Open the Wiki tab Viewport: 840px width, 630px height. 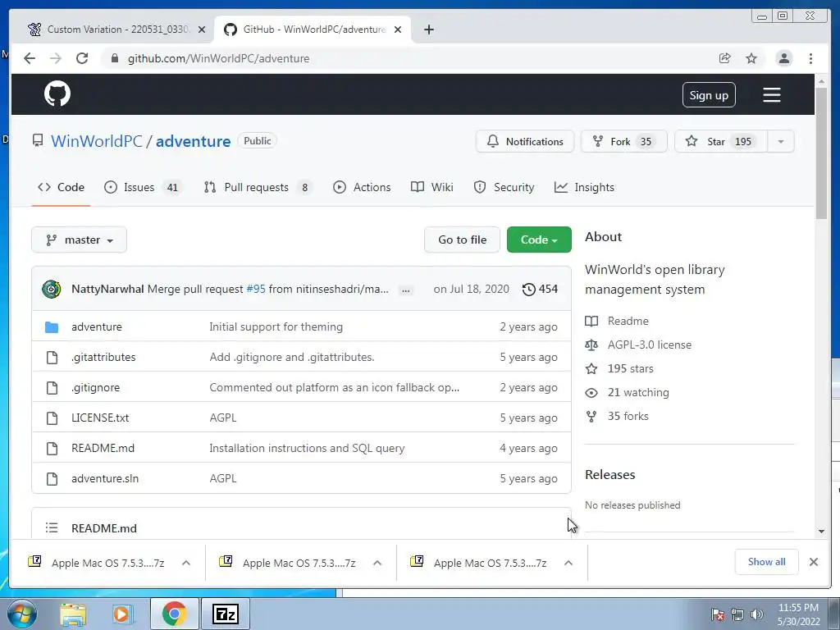click(431, 187)
